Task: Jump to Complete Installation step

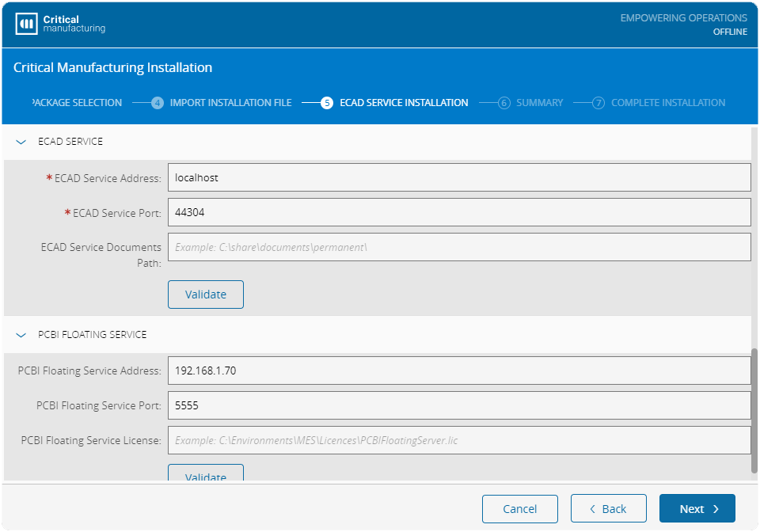Action: 667,103
